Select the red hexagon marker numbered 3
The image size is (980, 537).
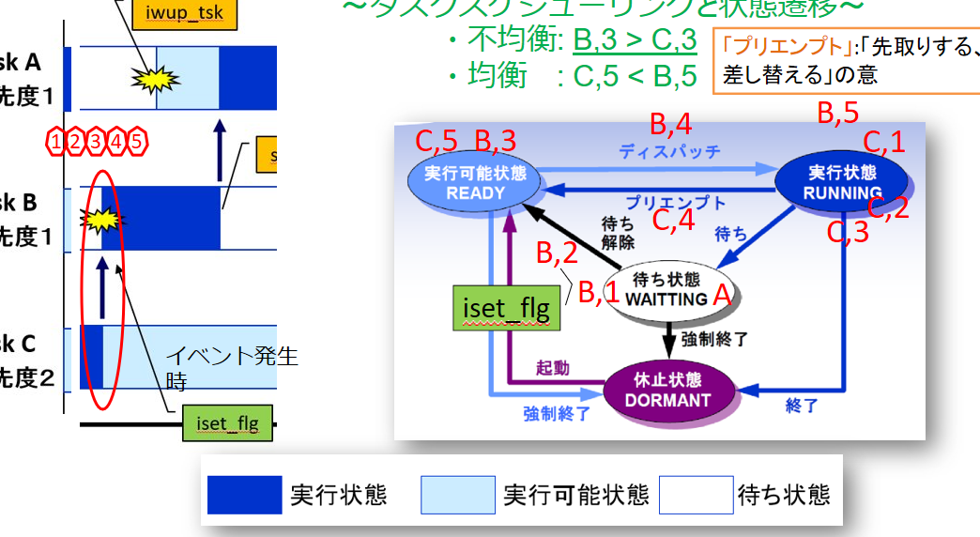pos(96,142)
